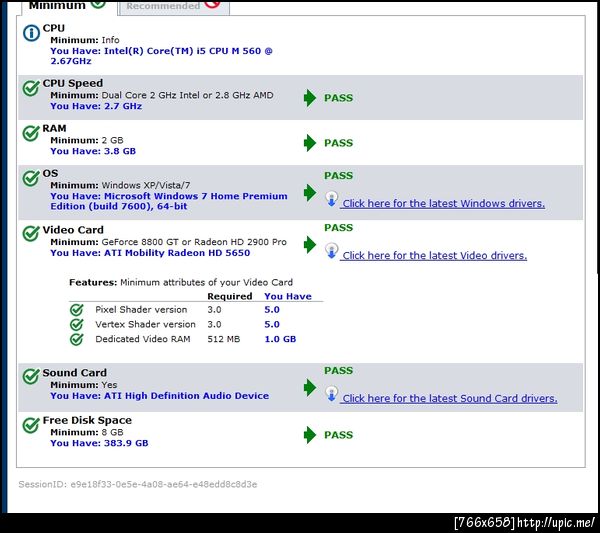Screen dimensions: 600x533
Task: Click the green arrow in RAM row
Action: click(x=310, y=143)
